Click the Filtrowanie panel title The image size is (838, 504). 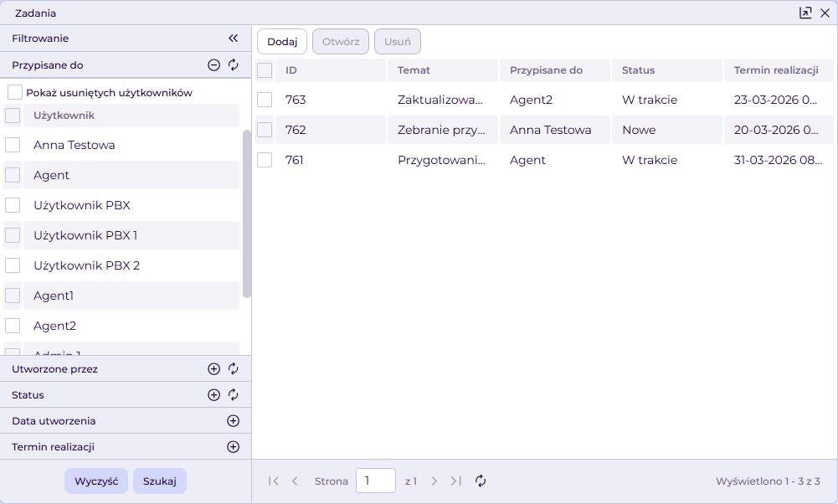tap(40, 38)
